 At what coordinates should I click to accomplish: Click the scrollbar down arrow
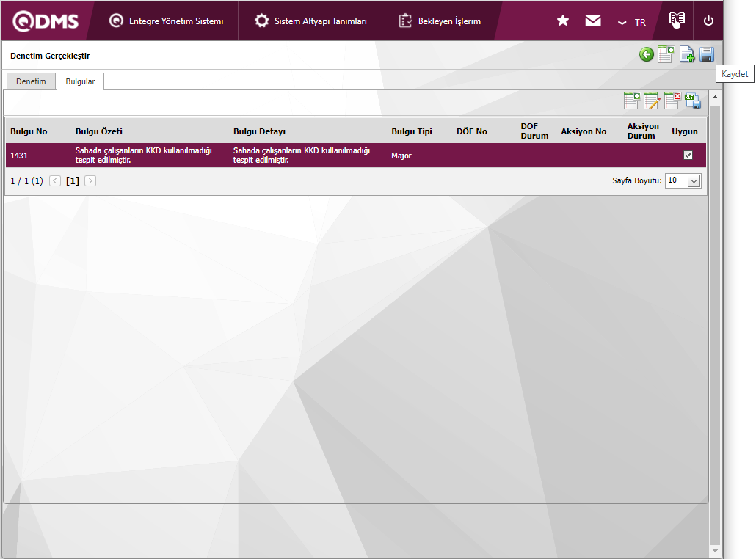(715, 551)
